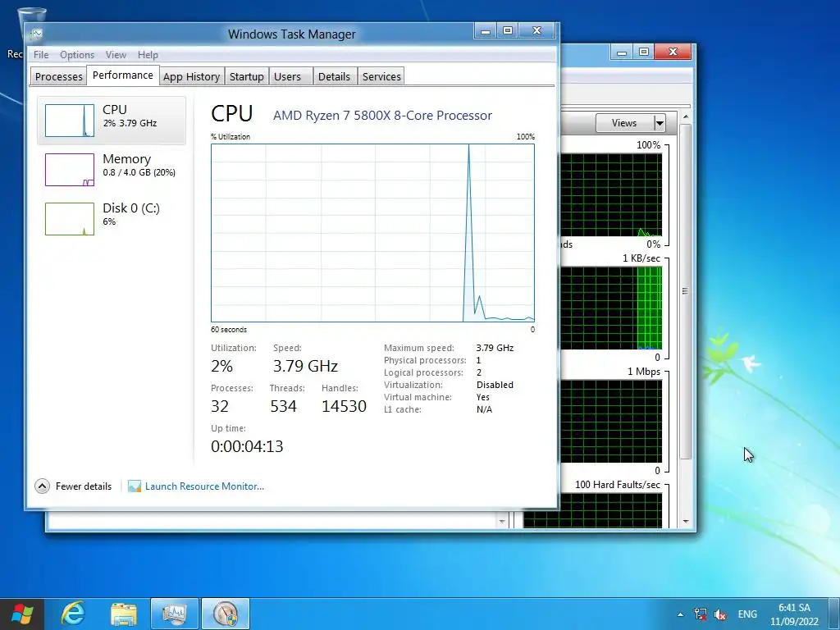The width and height of the screenshot is (840, 630).
Task: Close the Resource Monitor window
Action: [673, 52]
